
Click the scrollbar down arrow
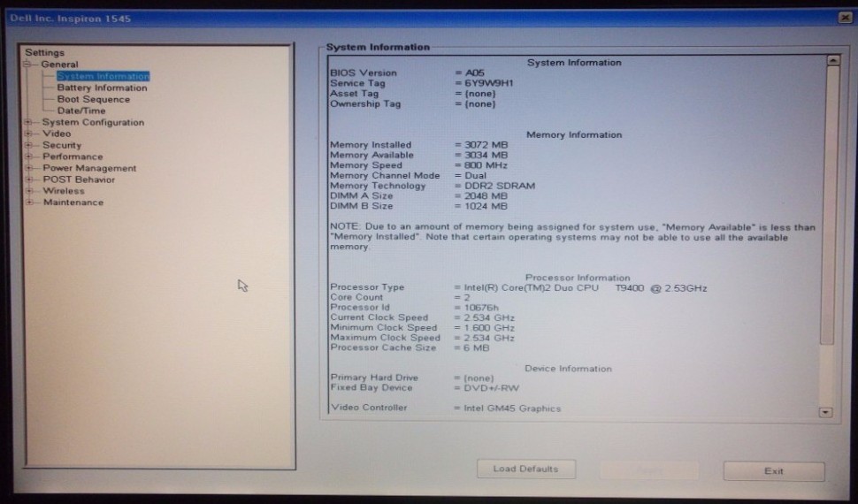(x=826, y=412)
